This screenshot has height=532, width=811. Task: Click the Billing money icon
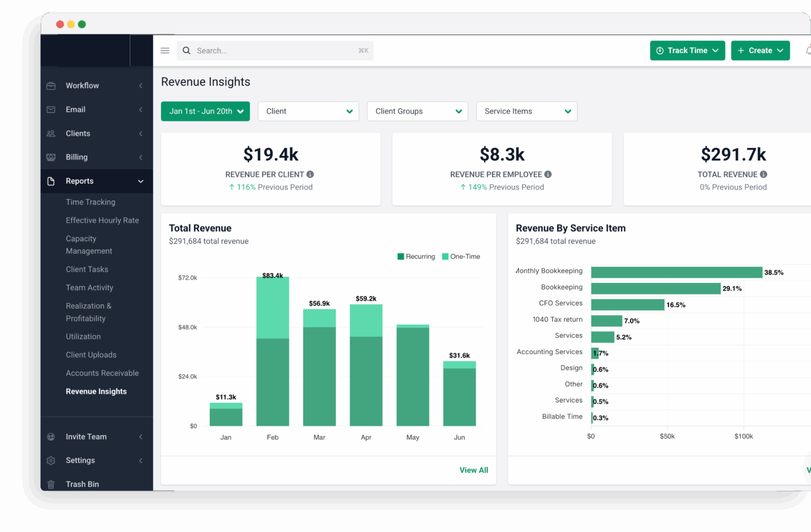click(x=51, y=157)
